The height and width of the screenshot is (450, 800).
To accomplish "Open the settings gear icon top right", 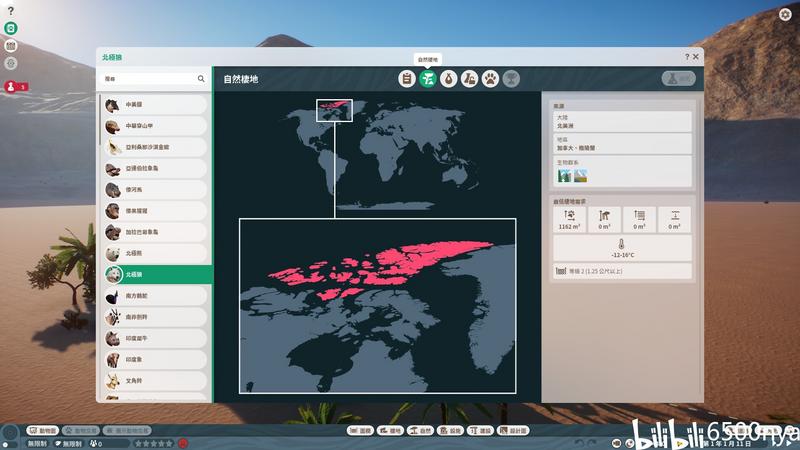I will [785, 14].
